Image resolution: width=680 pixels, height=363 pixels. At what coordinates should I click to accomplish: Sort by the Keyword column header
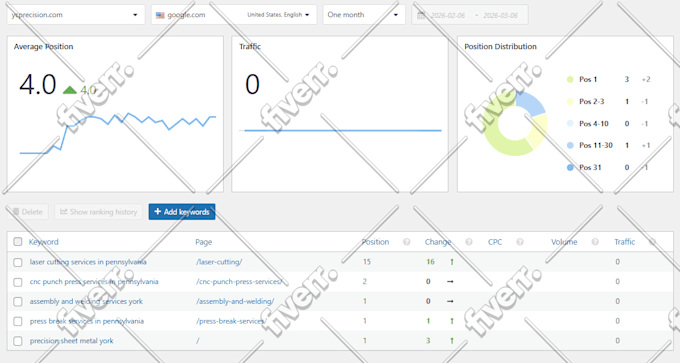click(43, 242)
